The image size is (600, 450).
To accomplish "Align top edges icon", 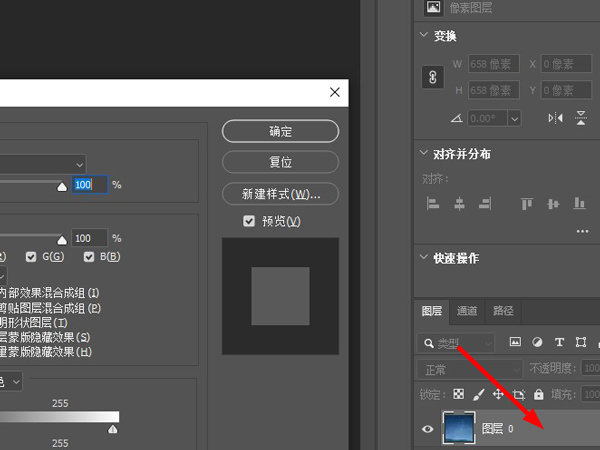I will [x=527, y=203].
